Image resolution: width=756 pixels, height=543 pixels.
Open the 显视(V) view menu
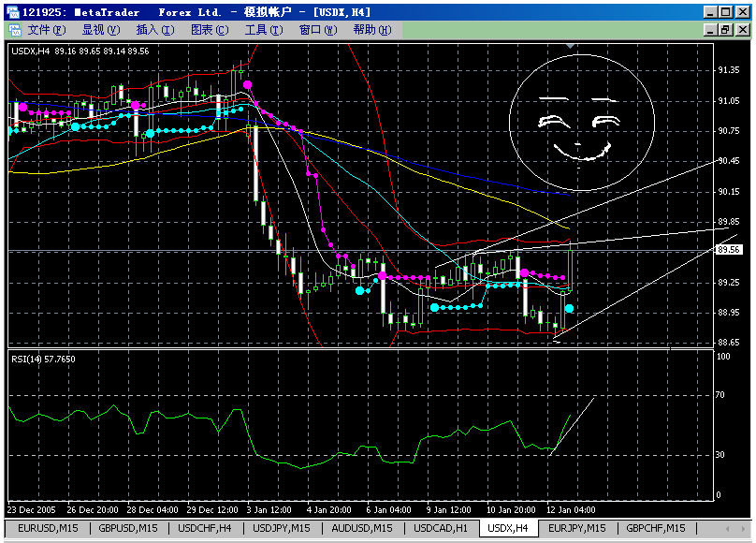tap(101, 30)
